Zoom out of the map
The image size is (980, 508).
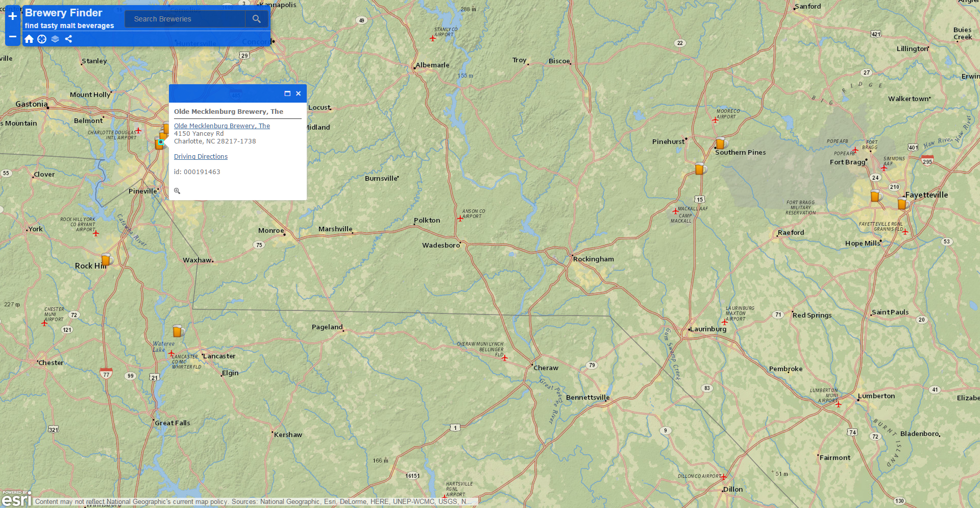pyautogui.click(x=13, y=37)
